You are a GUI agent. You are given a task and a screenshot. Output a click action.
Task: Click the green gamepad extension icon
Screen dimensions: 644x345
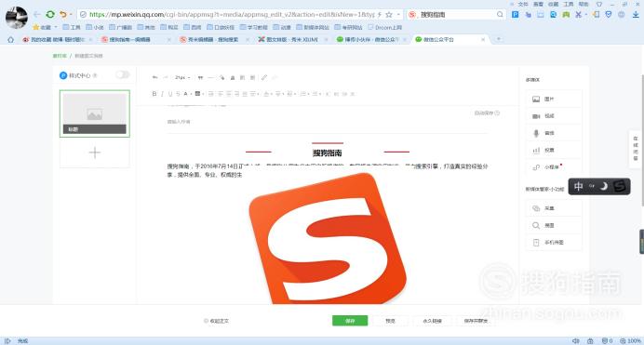566,14
